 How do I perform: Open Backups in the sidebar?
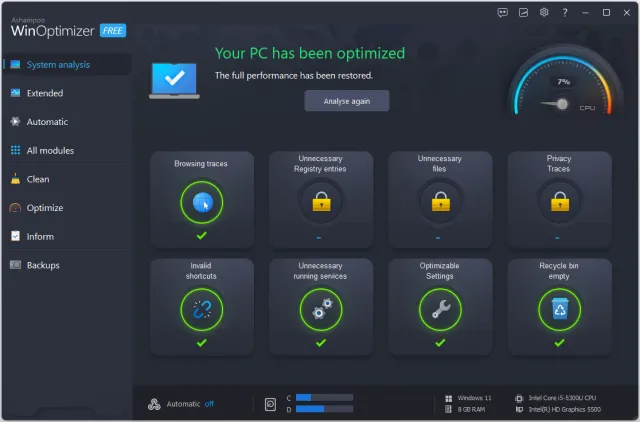coord(43,265)
